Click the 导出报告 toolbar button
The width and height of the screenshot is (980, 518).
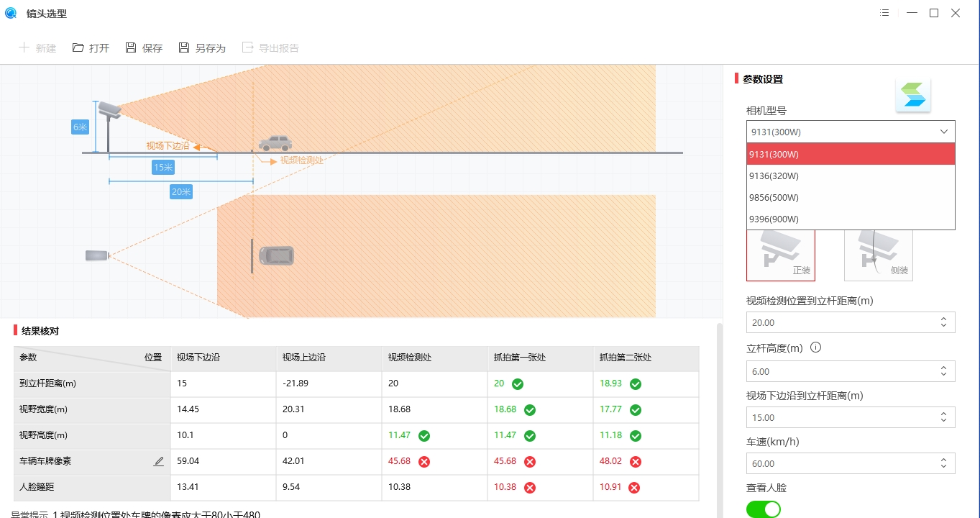[x=270, y=47]
